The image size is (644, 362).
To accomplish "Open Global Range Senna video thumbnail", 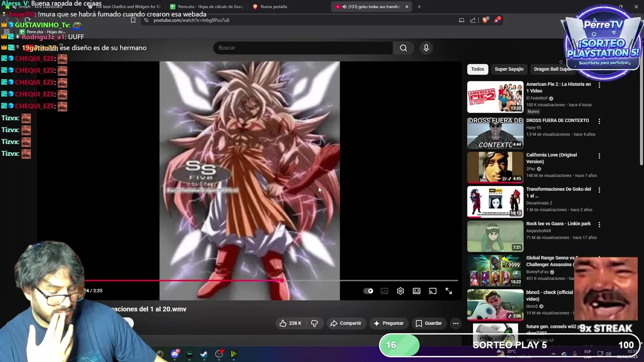I will click(495, 270).
